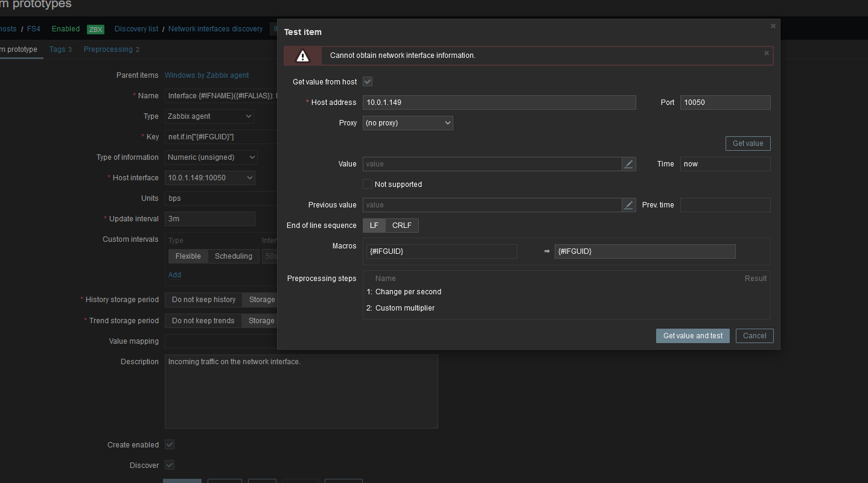Select CRLF end of line sequence
This screenshot has height=483, width=868.
coord(401,226)
